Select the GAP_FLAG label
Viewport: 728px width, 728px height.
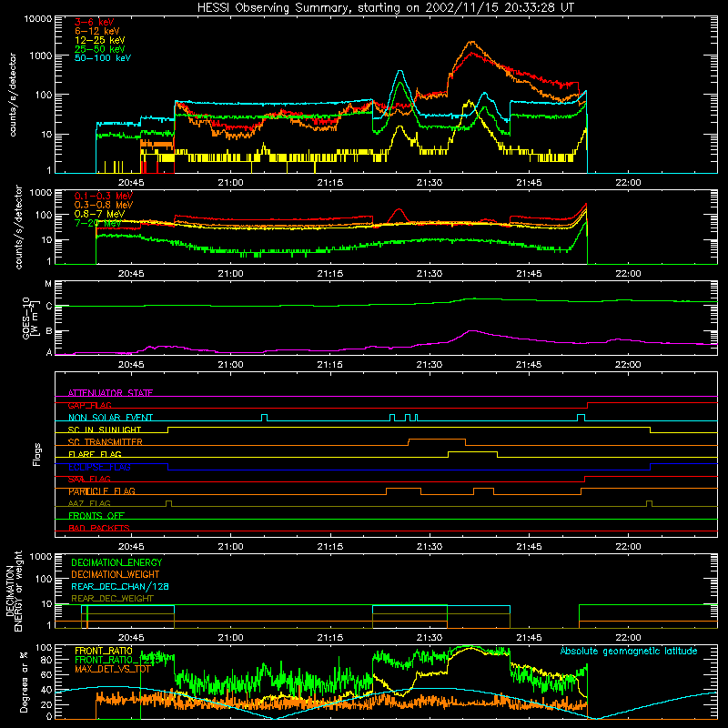click(89, 405)
